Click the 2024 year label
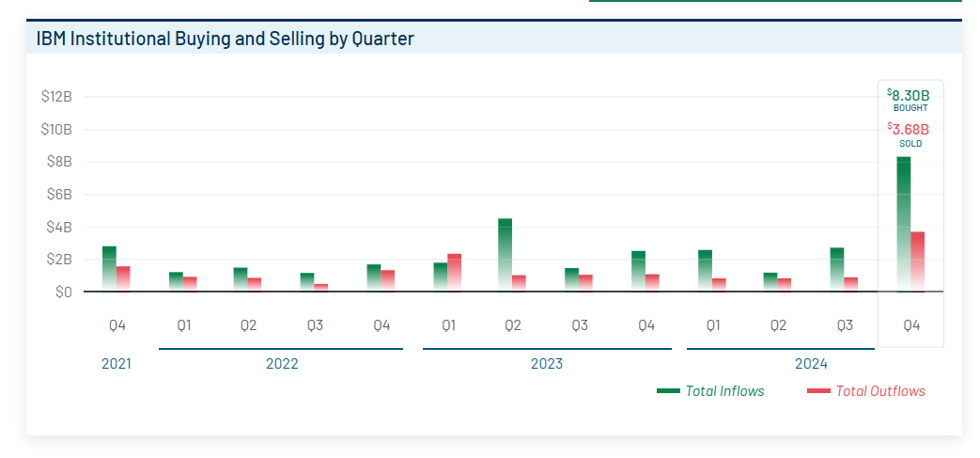 [811, 364]
